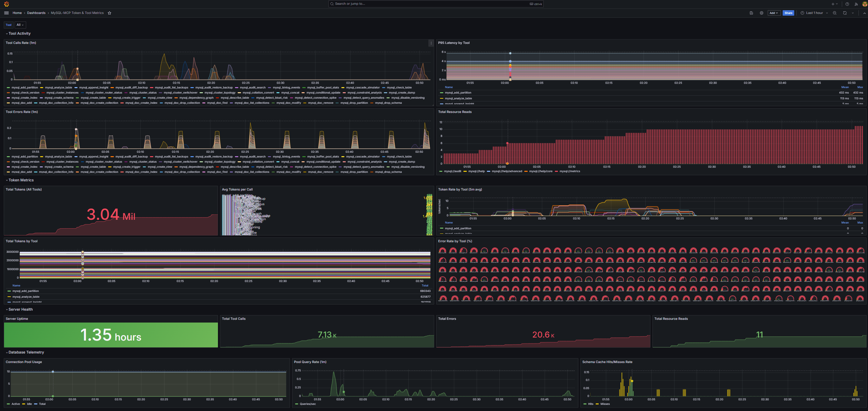Click the Error Rate by Tool (%) panel title
The width and height of the screenshot is (868, 411).
pos(455,241)
